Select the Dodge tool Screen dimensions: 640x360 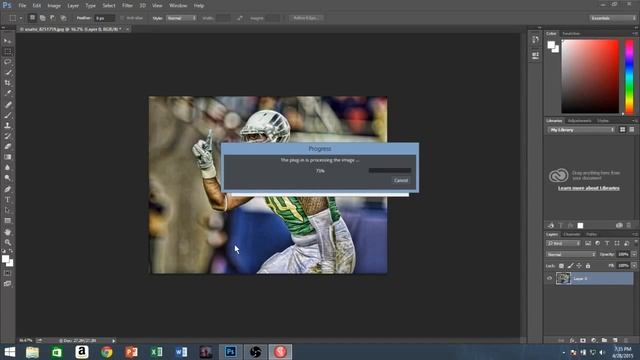[x=7, y=178]
